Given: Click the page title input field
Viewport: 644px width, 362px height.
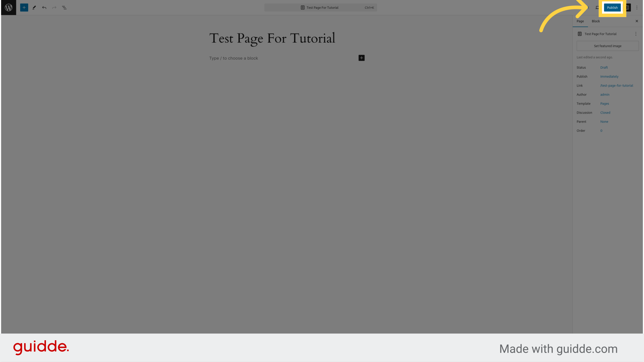Looking at the screenshot, I should [272, 38].
